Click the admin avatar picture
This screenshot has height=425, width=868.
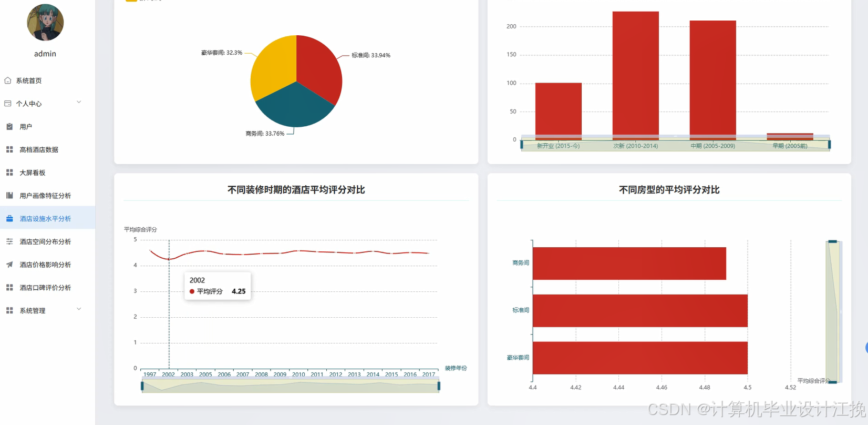[x=45, y=23]
